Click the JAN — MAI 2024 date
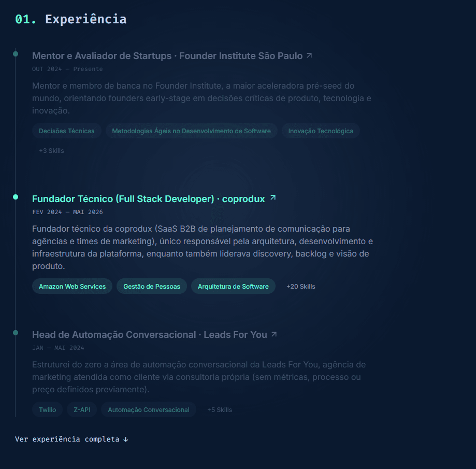 tap(58, 348)
